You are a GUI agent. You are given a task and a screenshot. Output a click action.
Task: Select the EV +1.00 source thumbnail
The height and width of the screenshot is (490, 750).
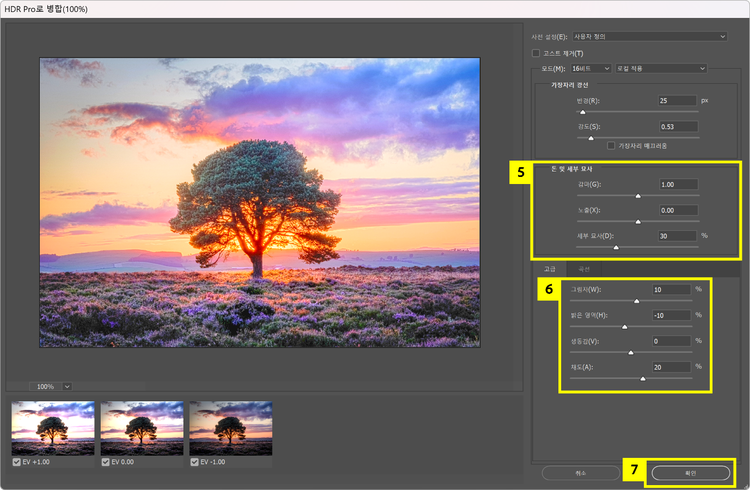(53, 428)
